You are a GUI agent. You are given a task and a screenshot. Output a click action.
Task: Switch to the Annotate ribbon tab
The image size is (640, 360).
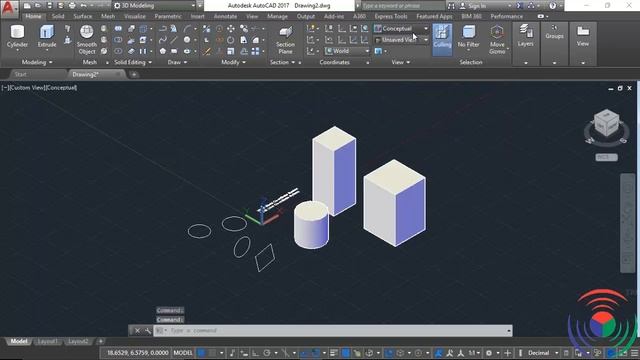point(225,16)
